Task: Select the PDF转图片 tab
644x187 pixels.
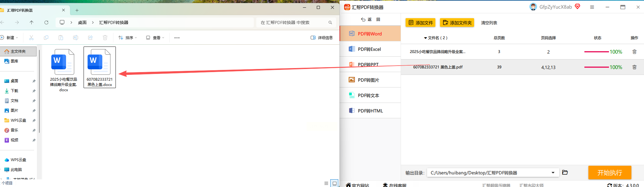Action: [370, 80]
